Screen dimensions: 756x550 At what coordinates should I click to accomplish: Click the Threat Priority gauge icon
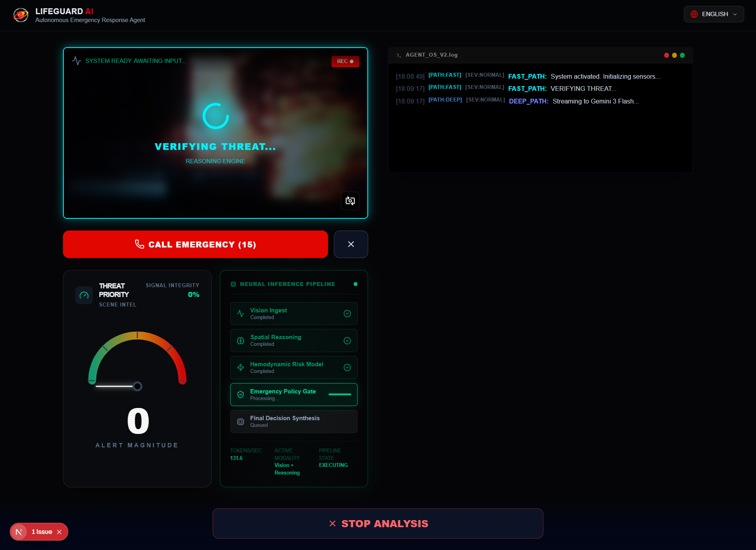(84, 295)
